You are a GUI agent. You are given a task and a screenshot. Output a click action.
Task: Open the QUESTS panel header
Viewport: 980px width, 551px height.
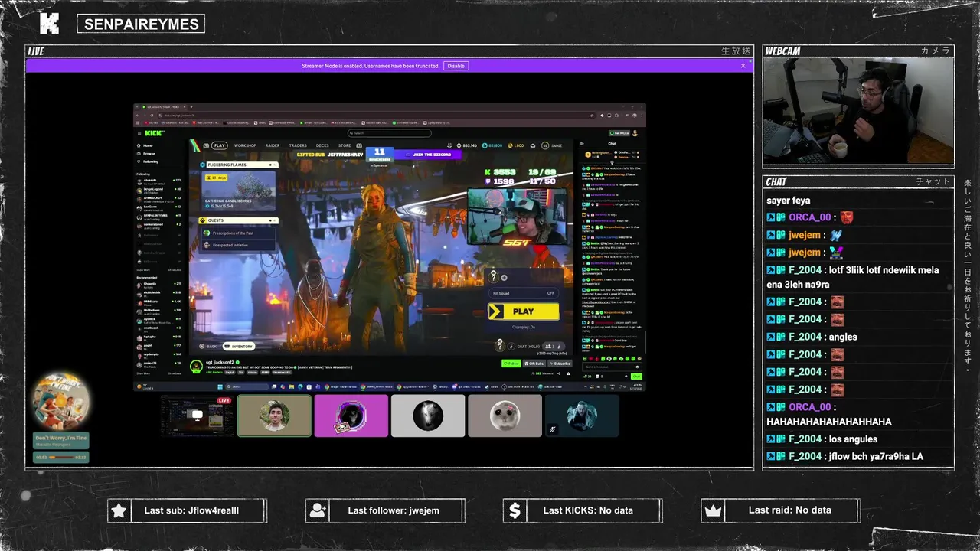click(x=239, y=220)
